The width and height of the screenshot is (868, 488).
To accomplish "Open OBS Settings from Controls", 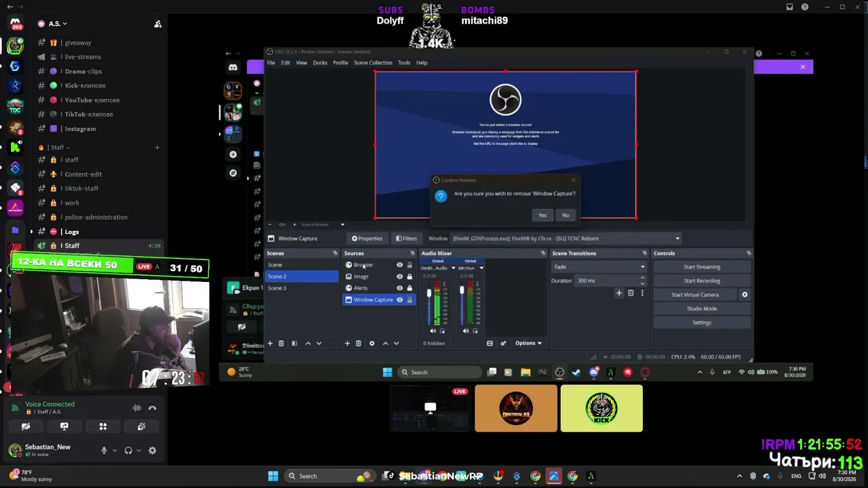I will coord(702,323).
